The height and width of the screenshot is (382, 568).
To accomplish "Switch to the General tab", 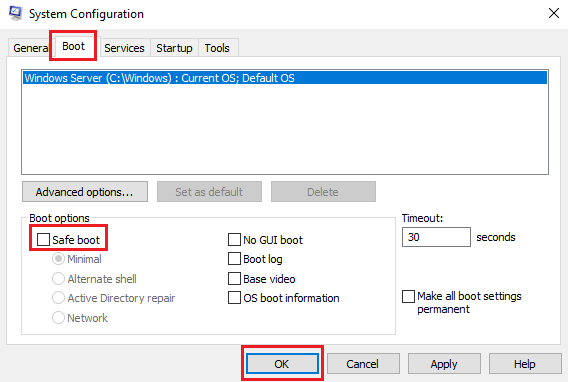I will 30,48.
